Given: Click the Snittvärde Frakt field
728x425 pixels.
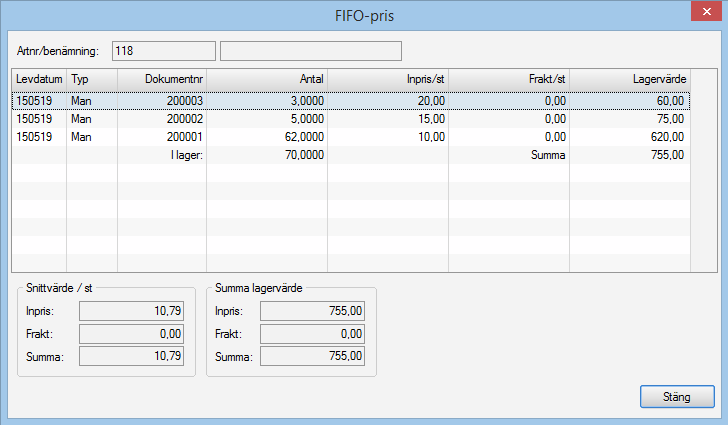Looking at the screenshot, I should pos(131,333).
